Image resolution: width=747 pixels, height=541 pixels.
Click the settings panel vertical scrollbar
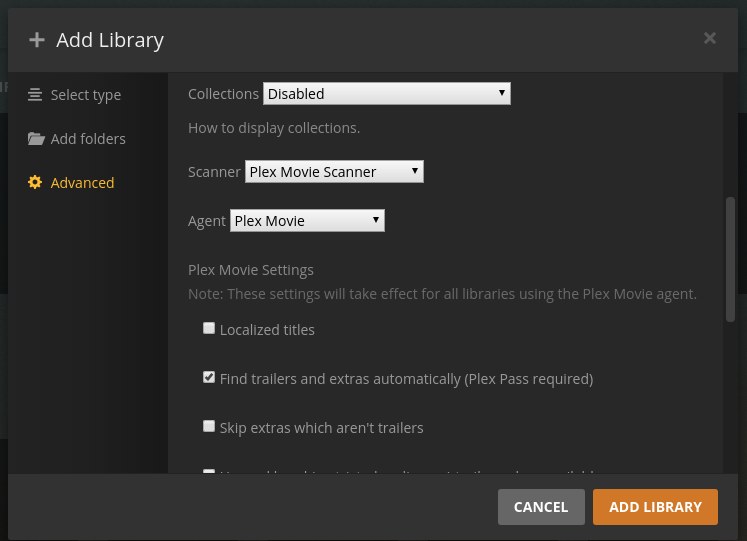(x=730, y=258)
